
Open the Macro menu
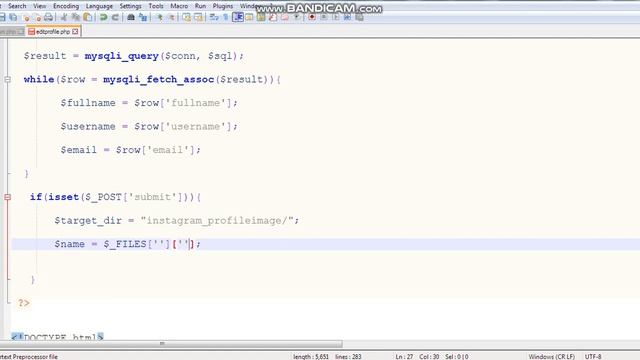tap(179, 6)
